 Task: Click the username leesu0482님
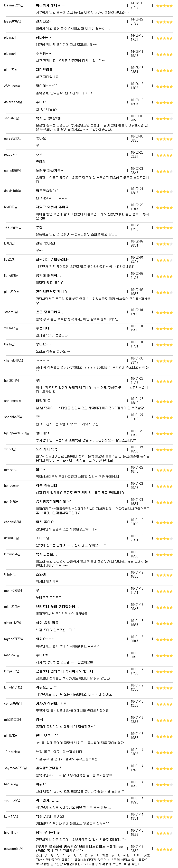tap(13, 22)
